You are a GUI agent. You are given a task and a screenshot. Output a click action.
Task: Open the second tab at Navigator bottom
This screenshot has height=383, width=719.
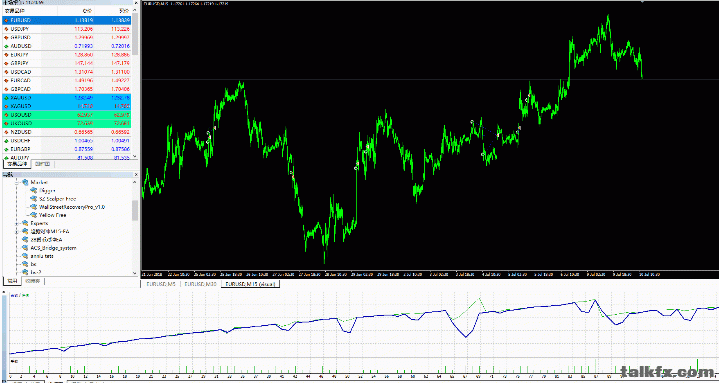[34, 281]
